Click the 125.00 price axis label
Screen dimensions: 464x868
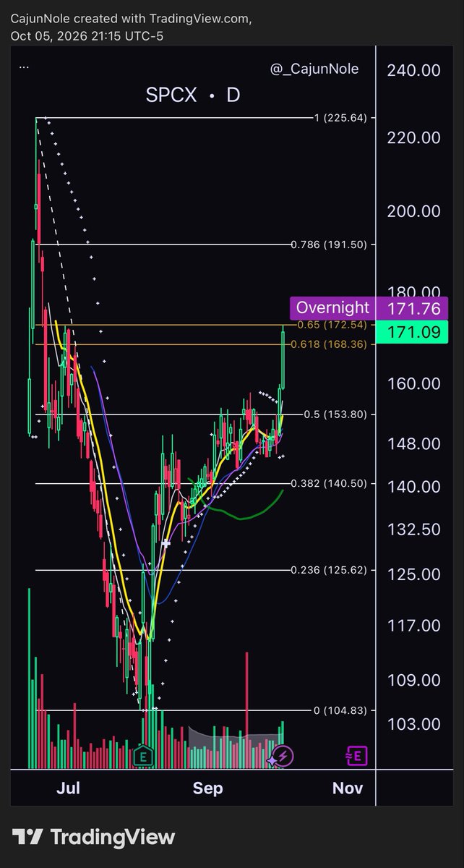coord(414,574)
